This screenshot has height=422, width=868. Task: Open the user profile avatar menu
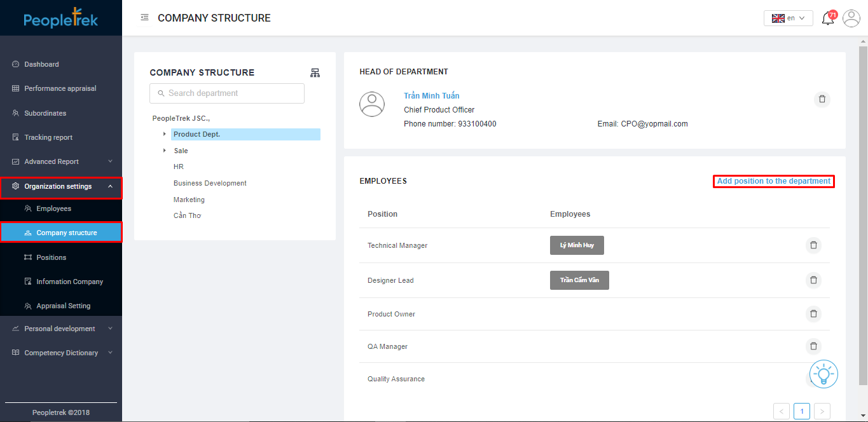tap(851, 18)
